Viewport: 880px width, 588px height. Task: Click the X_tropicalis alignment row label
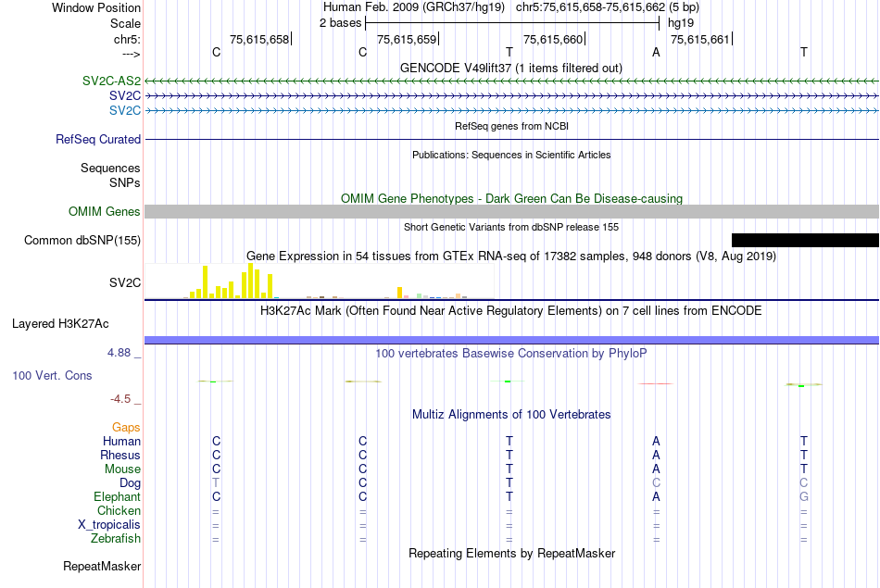point(109,525)
